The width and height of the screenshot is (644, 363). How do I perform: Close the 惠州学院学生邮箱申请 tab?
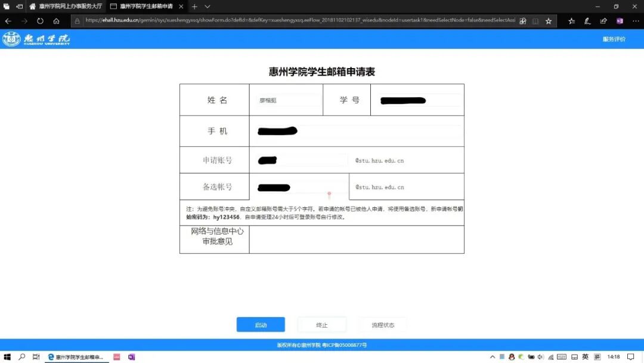(x=181, y=7)
